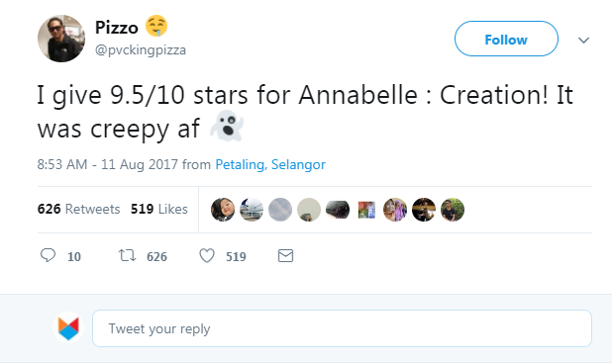Open the liker avatar with purple clothing

click(x=395, y=210)
